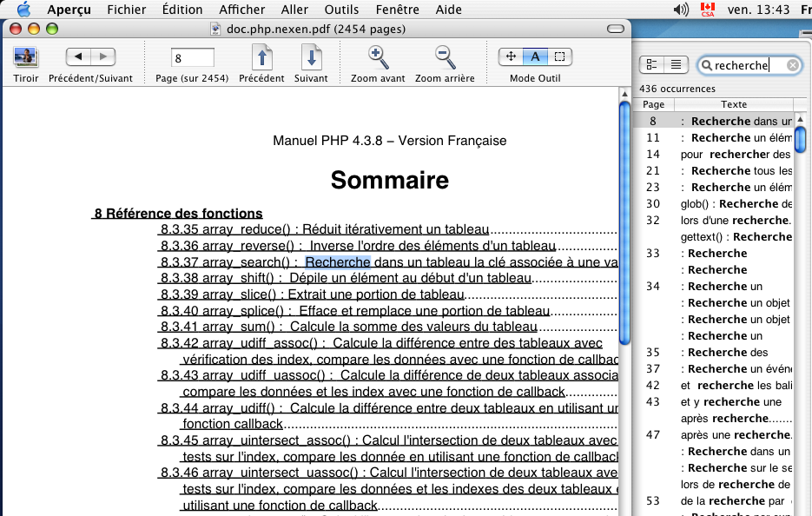Go to previous page (up arrow)
The height and width of the screenshot is (516, 812).
click(x=262, y=57)
